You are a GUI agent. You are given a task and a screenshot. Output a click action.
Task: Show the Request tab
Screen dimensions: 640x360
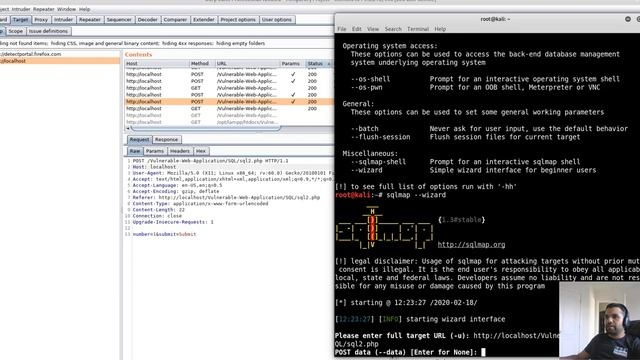139,140
